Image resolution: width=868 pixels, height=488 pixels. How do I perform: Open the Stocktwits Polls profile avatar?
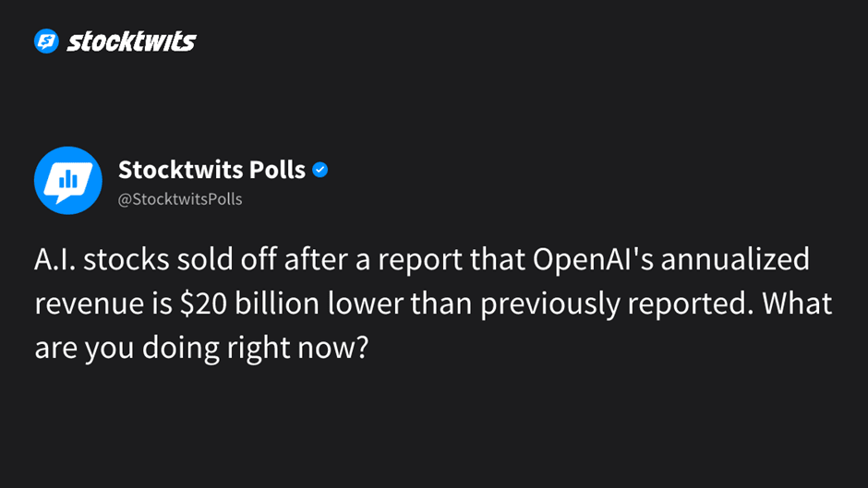(x=68, y=181)
